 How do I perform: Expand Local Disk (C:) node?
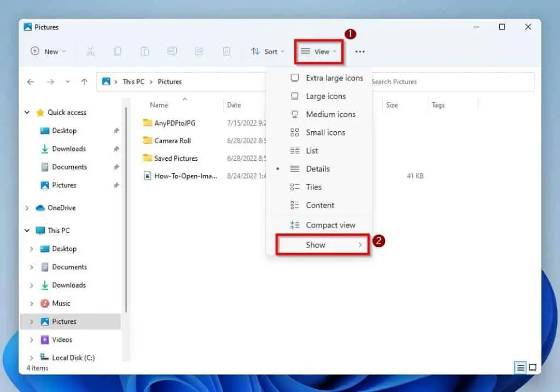tap(31, 358)
